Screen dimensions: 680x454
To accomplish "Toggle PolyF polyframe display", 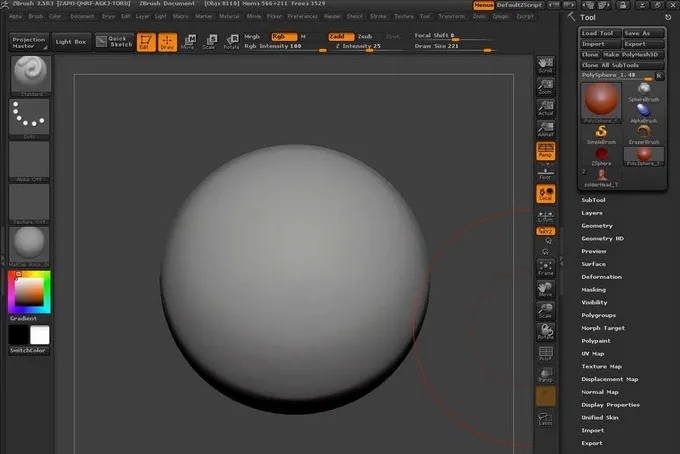I will pos(545,353).
